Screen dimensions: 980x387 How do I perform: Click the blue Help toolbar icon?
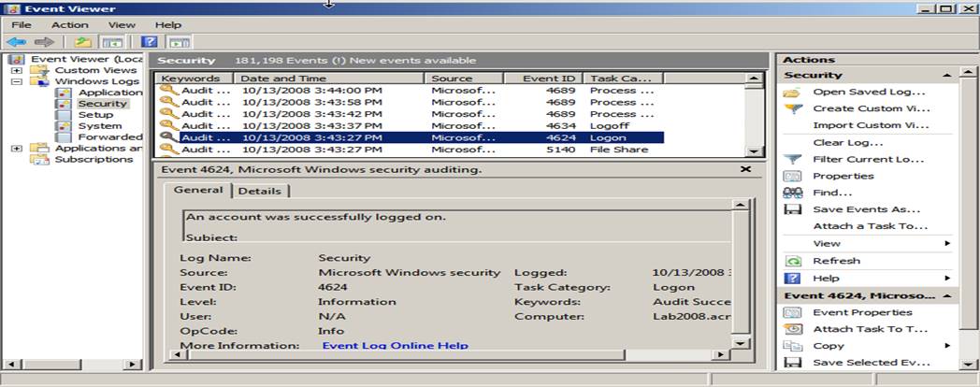tap(148, 42)
